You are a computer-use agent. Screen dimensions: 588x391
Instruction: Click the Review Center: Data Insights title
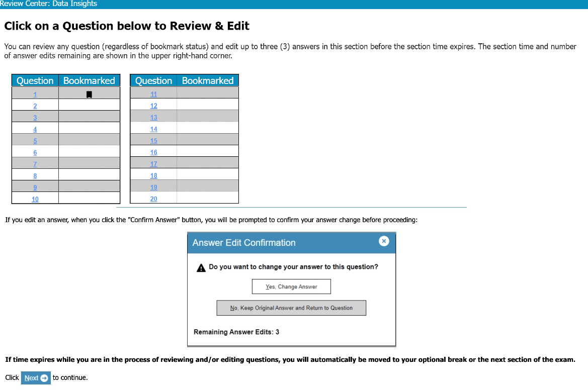48,4
